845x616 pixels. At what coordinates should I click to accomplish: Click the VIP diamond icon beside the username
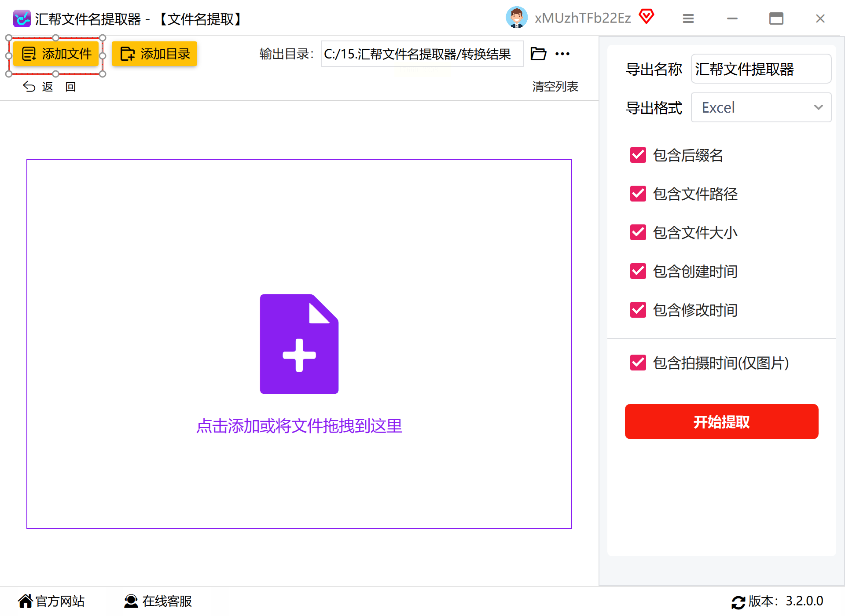646,17
